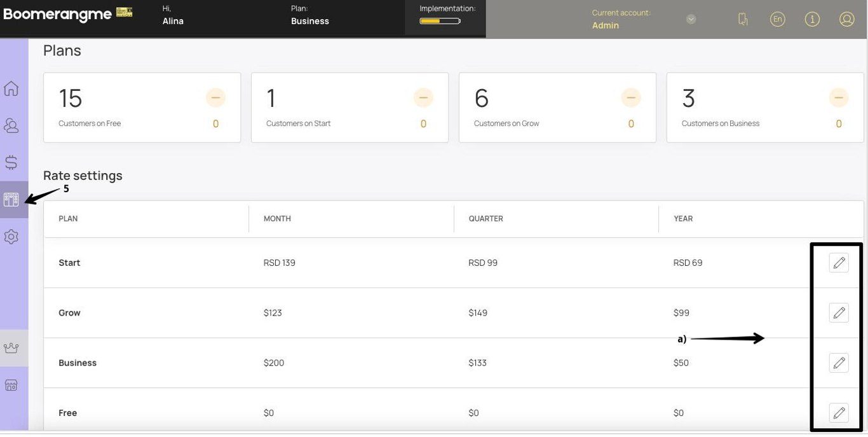Click the $200 Business monthly price
The width and height of the screenshot is (868, 437).
tap(274, 363)
